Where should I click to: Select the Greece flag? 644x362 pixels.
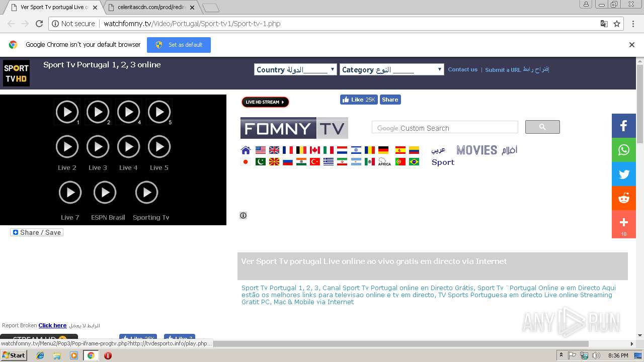pyautogui.click(x=329, y=162)
